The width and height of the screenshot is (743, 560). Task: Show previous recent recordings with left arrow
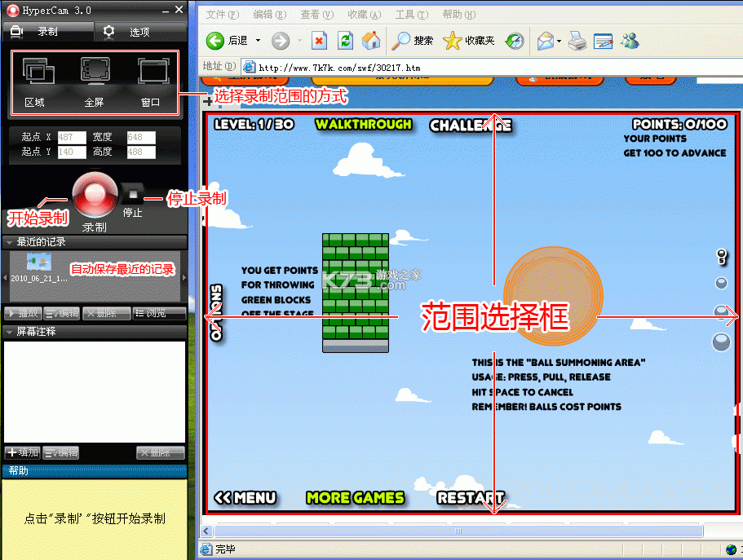pyautogui.click(x=5, y=278)
